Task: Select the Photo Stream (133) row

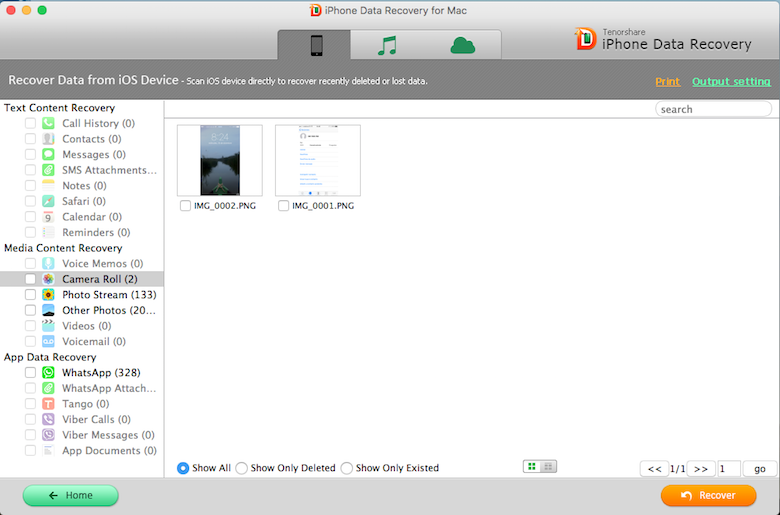Action: 82,295
